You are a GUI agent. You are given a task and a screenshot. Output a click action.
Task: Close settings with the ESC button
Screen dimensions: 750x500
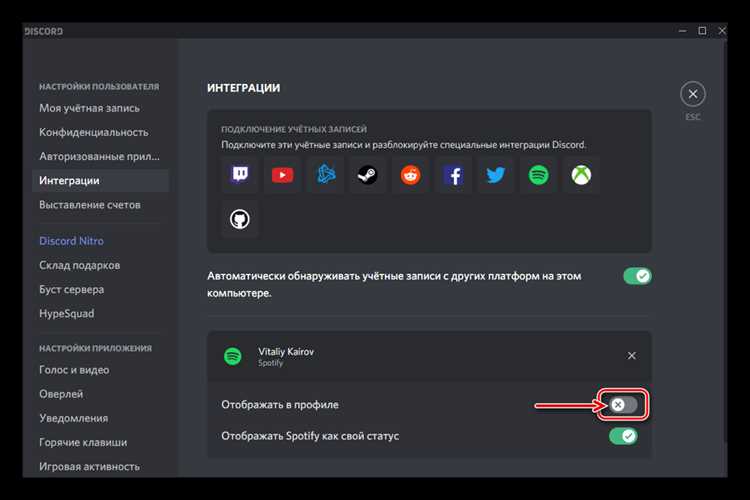pyautogui.click(x=693, y=94)
